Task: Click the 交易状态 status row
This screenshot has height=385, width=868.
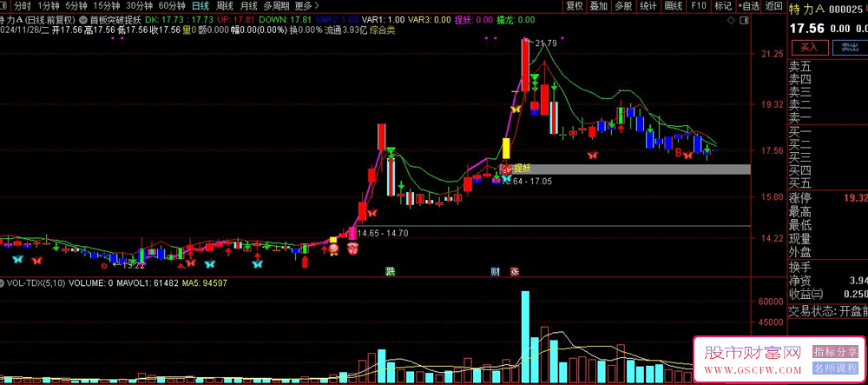Action: (x=828, y=311)
